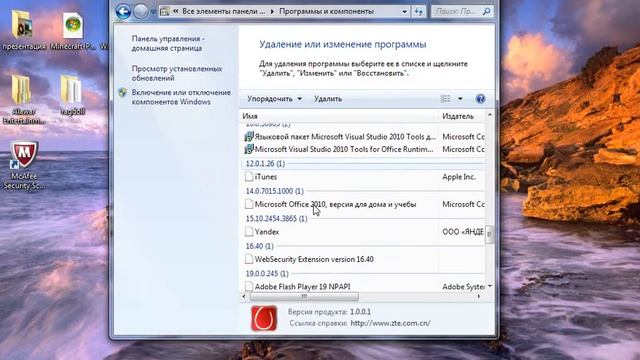This screenshot has width=640, height=360.
Task: Go back with the blue arrow button
Action: pos(123,11)
